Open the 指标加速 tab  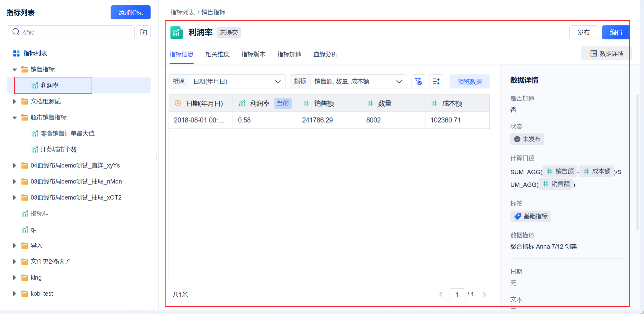(x=290, y=54)
